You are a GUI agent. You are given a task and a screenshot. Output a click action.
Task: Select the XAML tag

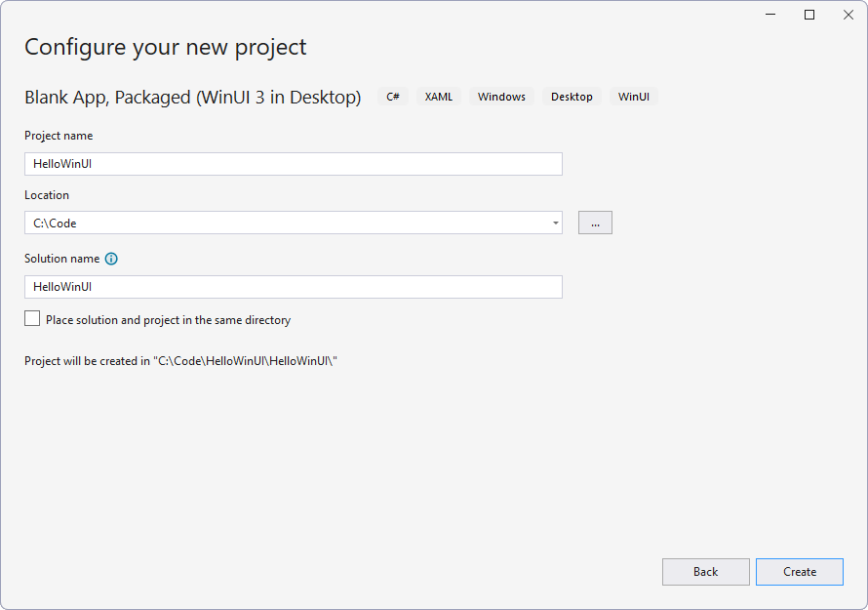coord(439,97)
